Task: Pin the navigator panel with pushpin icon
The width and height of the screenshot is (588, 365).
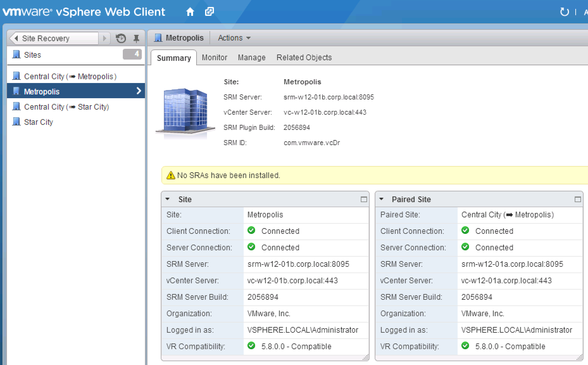Action: coord(136,39)
